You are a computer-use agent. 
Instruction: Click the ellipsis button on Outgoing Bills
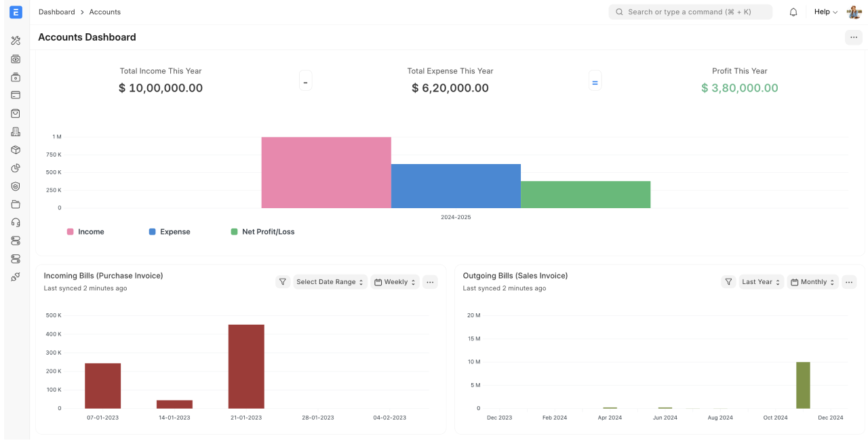[849, 281]
